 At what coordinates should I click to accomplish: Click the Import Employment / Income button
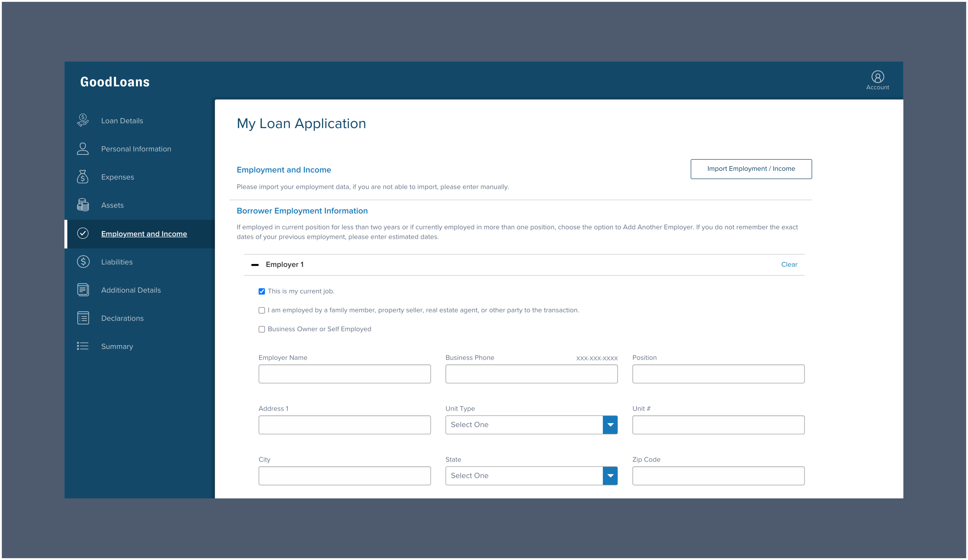[751, 169]
